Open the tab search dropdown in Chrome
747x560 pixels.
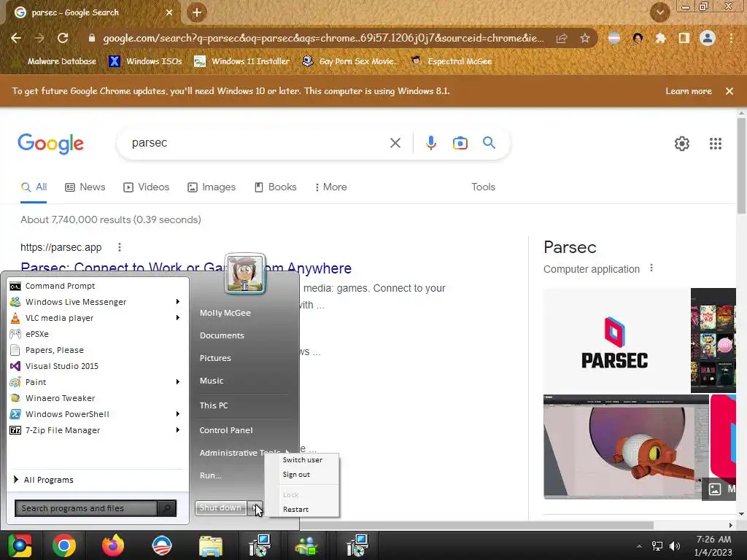(x=659, y=12)
